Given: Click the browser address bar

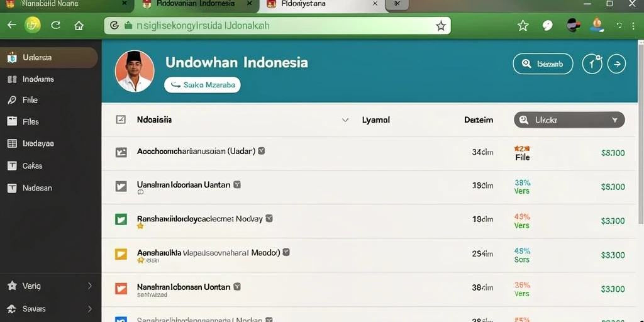Looking at the screenshot, I should [x=277, y=26].
